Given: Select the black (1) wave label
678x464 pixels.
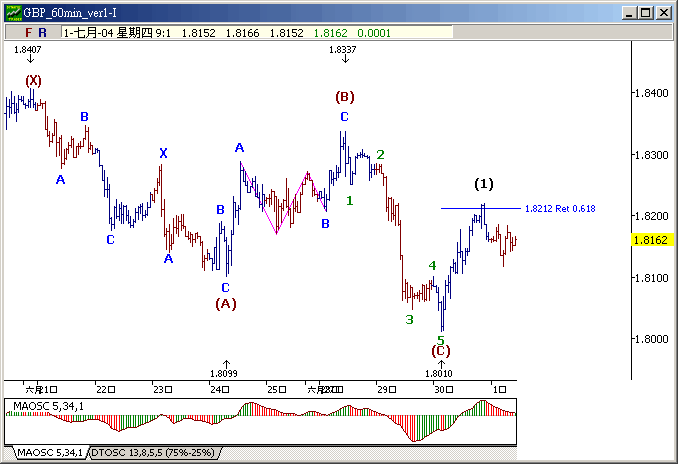Looking at the screenshot, I should pos(483,184).
